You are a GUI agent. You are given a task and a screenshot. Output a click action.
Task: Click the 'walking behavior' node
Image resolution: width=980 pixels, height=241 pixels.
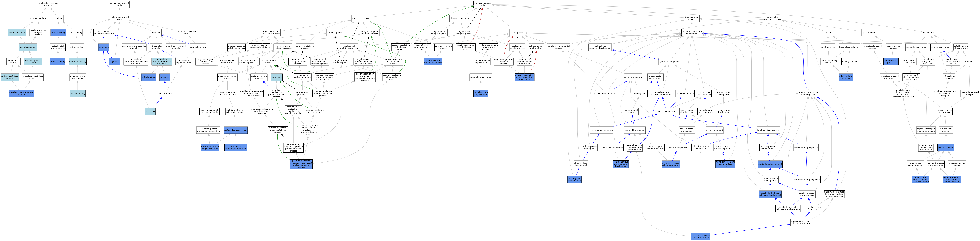tap(850, 61)
